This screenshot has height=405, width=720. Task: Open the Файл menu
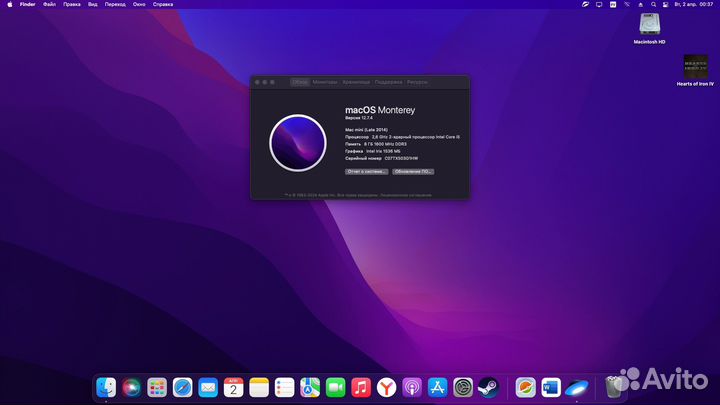(49, 4)
